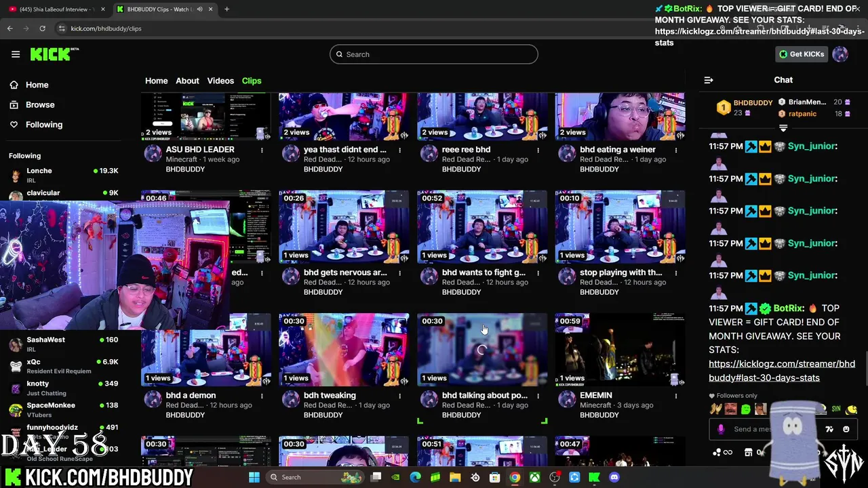
Task: Open Microsoft Edge from the taskbar
Action: click(415, 477)
